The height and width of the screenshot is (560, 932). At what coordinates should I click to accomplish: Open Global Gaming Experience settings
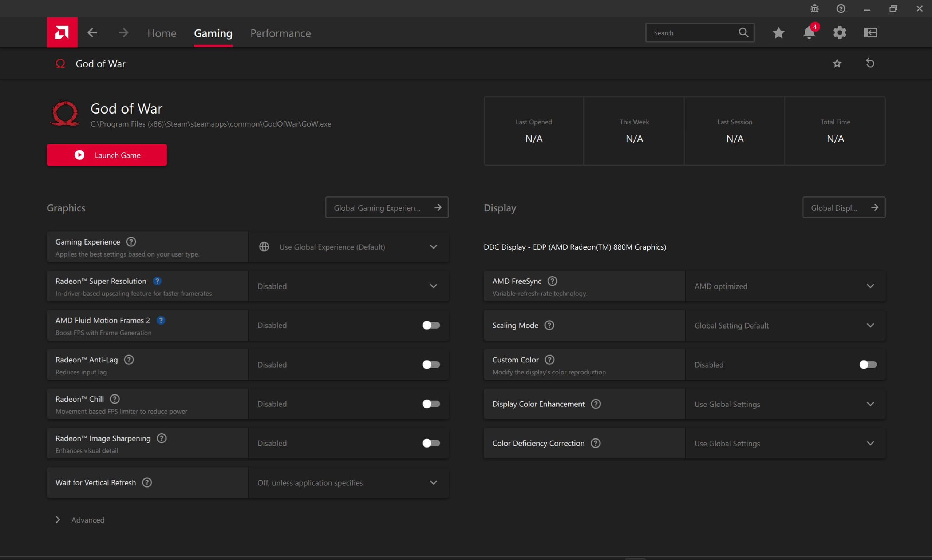[387, 207]
